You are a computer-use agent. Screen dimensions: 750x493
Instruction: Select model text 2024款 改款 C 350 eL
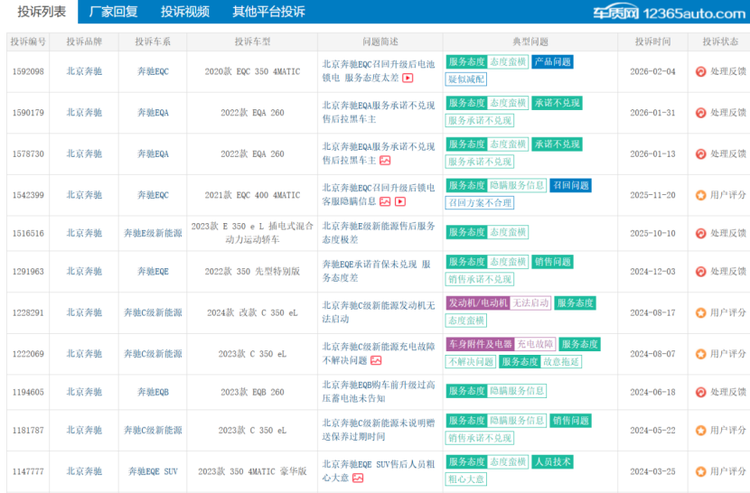[x=252, y=312]
